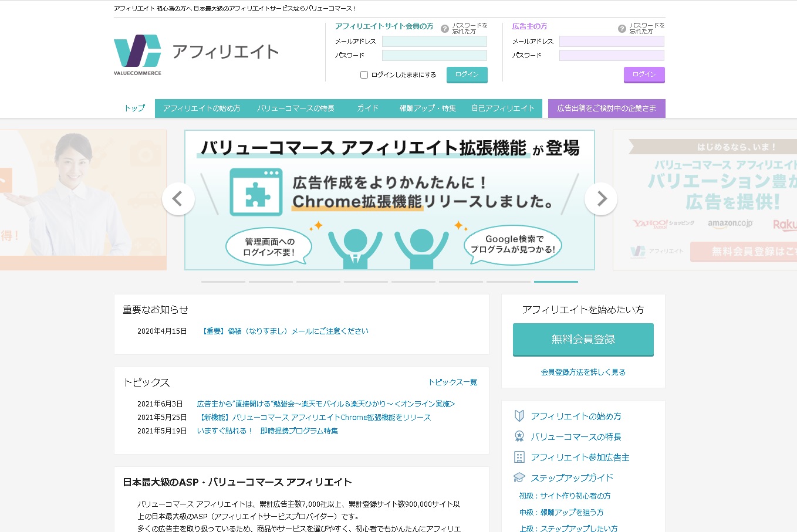Click 無料会員登録 button
The image size is (797, 532).
tap(583, 340)
